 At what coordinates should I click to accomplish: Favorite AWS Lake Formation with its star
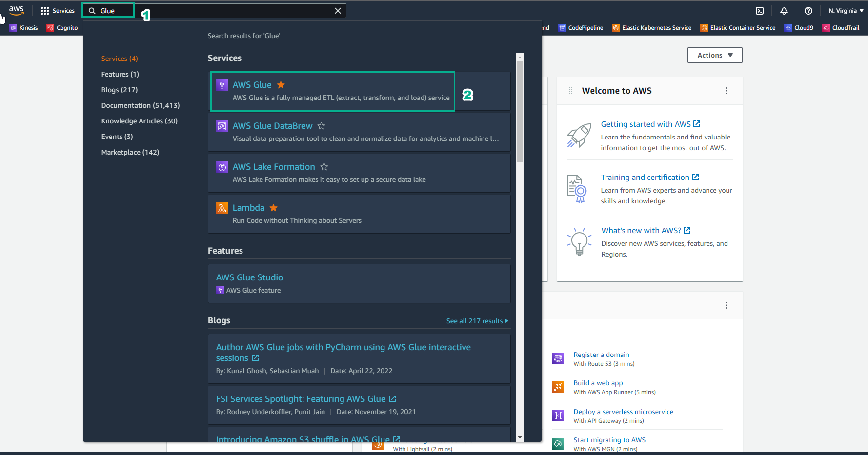324,167
